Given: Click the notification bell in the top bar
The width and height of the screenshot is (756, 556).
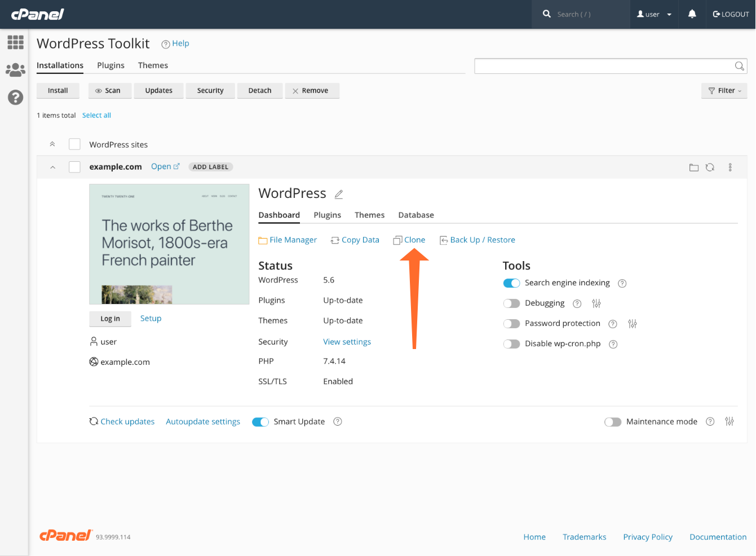Looking at the screenshot, I should click(692, 14).
